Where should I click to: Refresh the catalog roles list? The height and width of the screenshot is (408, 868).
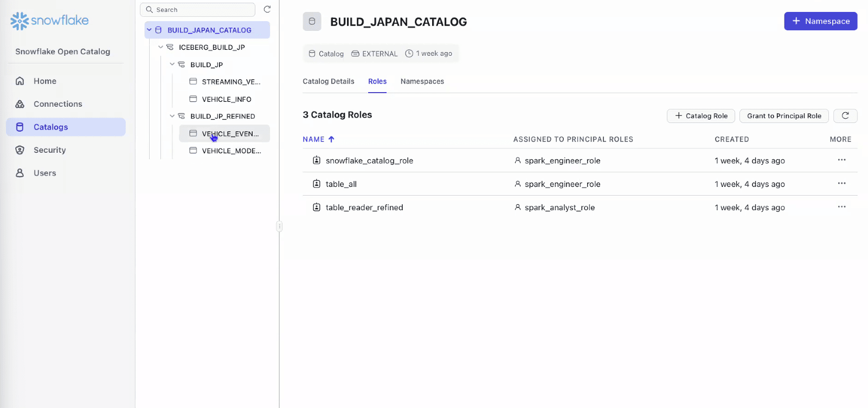click(x=845, y=116)
